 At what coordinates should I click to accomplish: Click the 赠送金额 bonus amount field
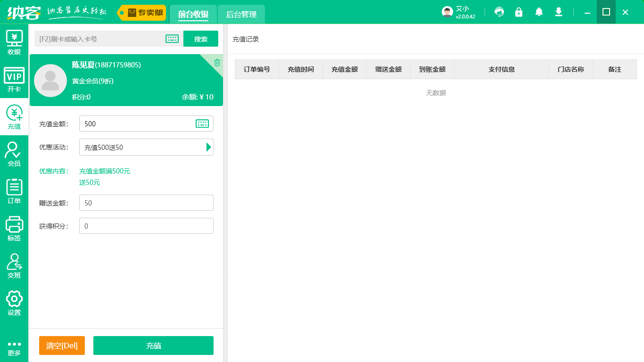click(146, 203)
